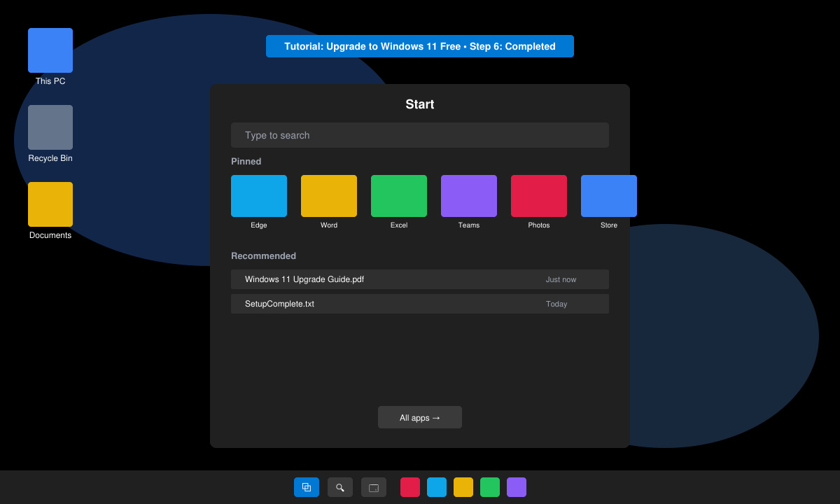Open the Photos pinned tile
840x504 pixels.
(539, 196)
